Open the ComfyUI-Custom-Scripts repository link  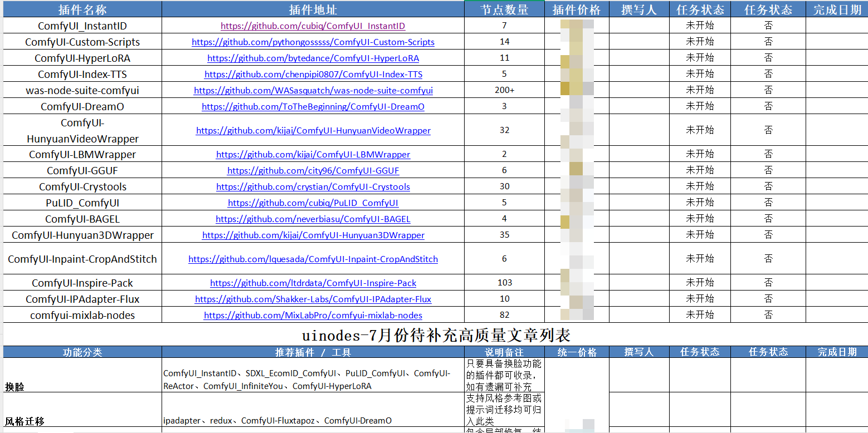[313, 42]
